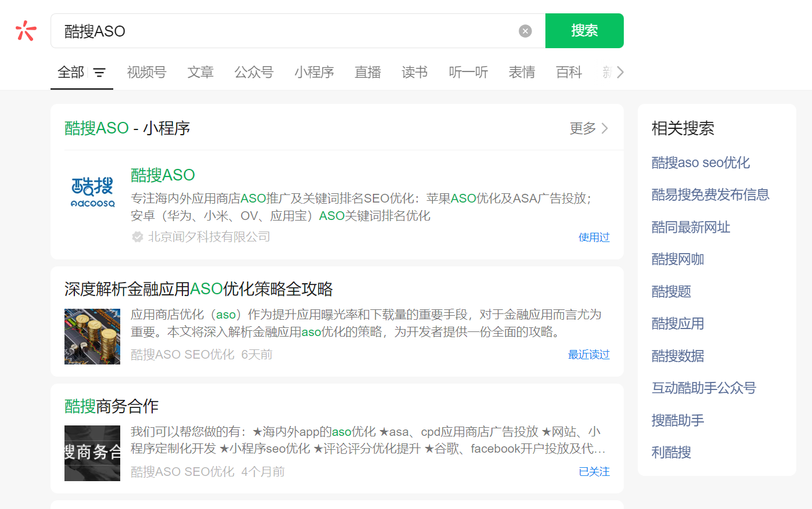Open the 酷搜ASO mini program title
The image size is (812, 509).
(163, 175)
